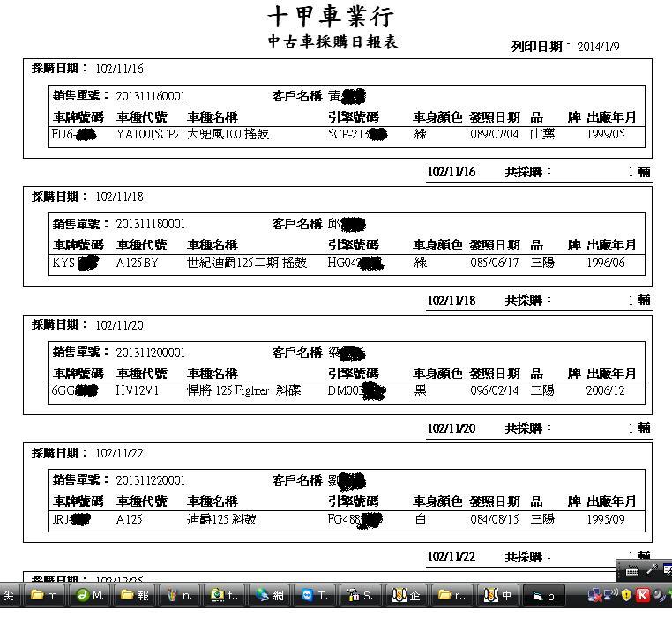This screenshot has height=632, width=672.
Task: Open the 'm' folder taskbar button
Action: [x=45, y=596]
